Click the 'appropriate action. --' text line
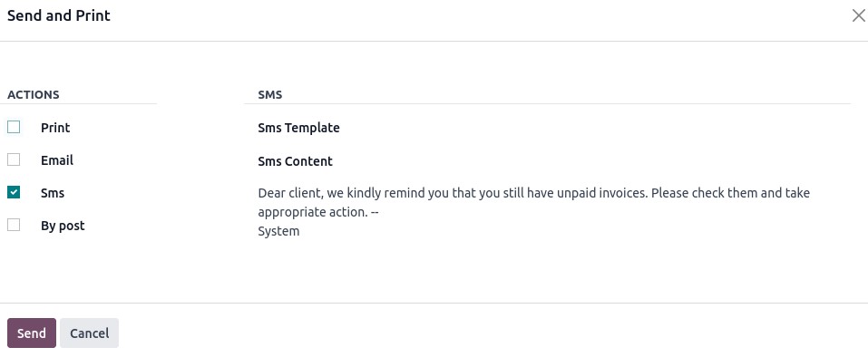The image size is (868, 357). (x=317, y=212)
